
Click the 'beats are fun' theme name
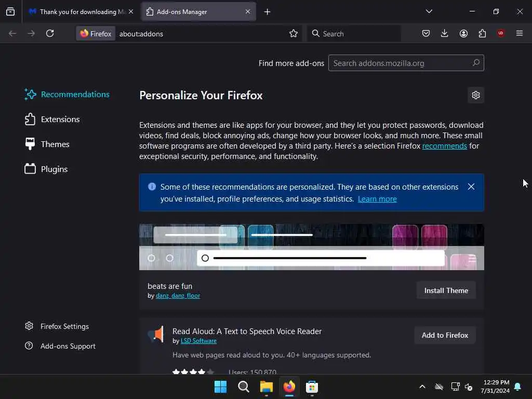coord(170,286)
